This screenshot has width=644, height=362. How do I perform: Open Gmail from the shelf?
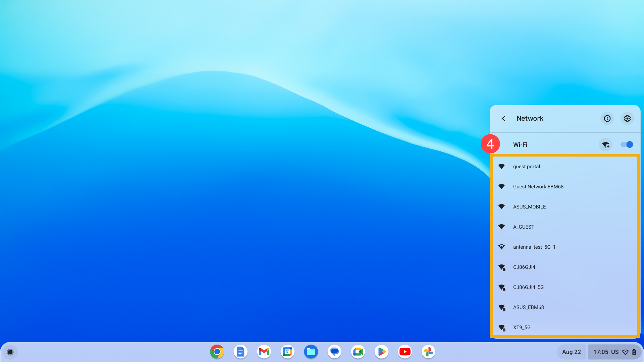(x=264, y=352)
